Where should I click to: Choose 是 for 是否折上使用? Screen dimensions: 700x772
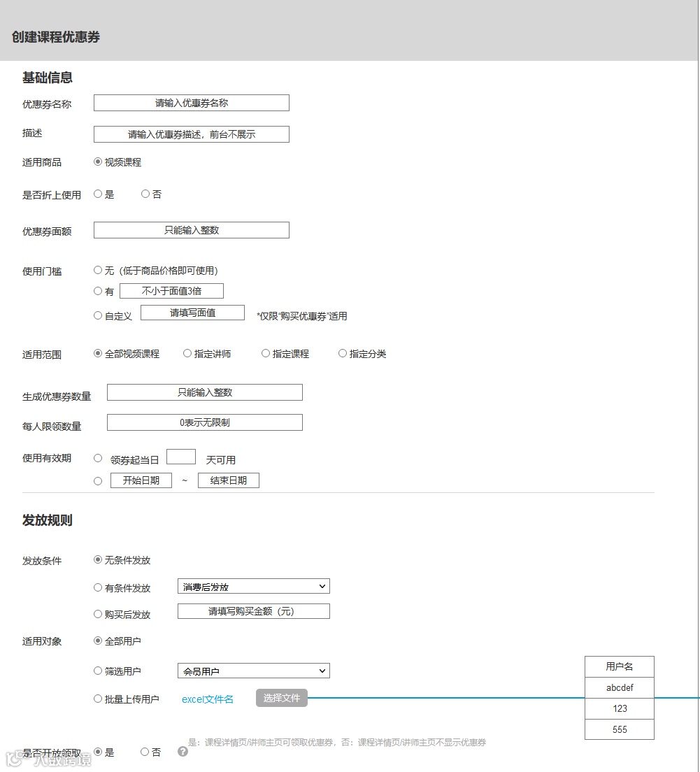[x=97, y=194]
